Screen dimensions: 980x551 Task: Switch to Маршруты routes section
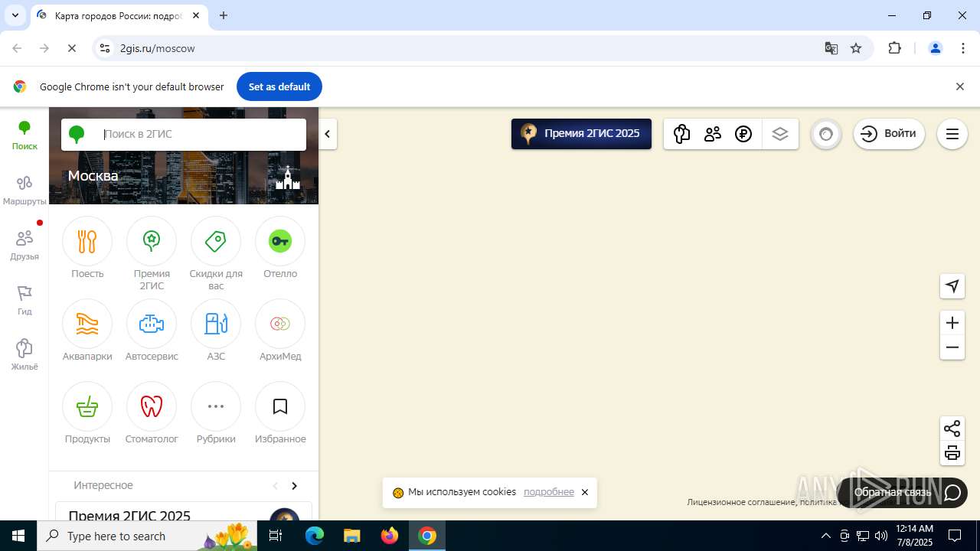[24, 191]
